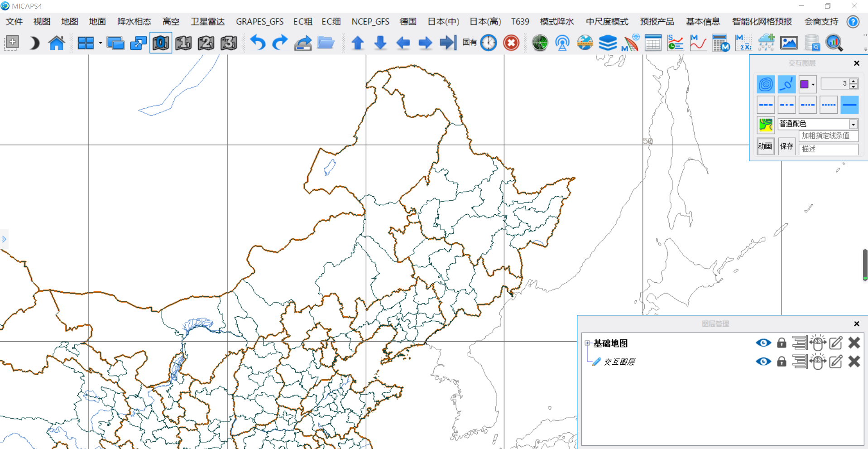Open the radar data viewer

540,43
